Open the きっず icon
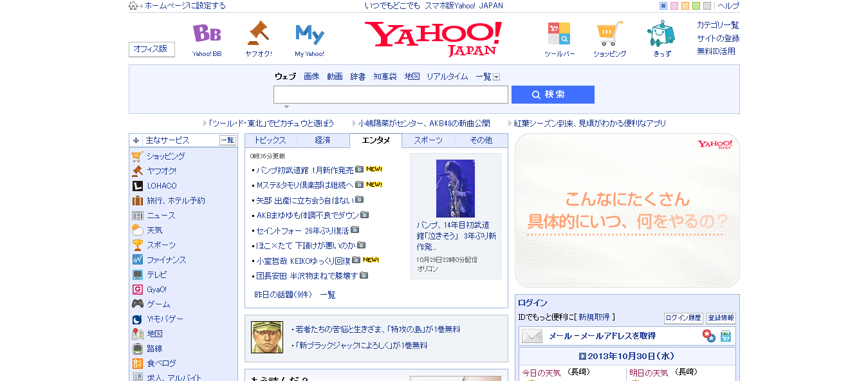This screenshot has height=381, width=868. pos(661,33)
